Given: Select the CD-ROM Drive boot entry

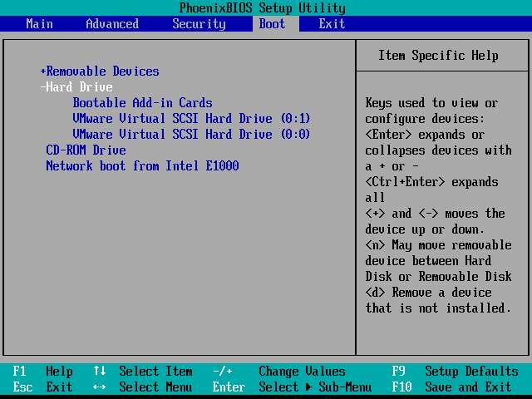Looking at the screenshot, I should (x=86, y=150).
